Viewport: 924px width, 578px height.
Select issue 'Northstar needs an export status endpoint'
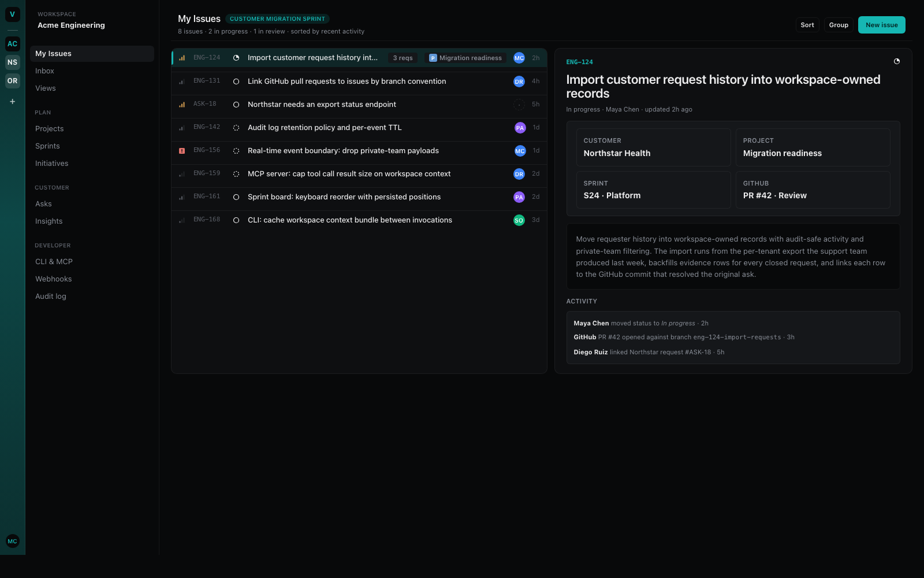tap(359, 105)
